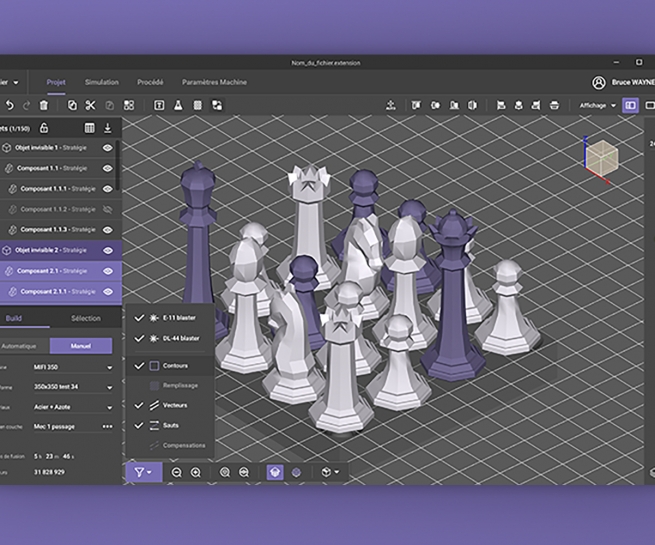Click the zoom out magnifier icon
655x545 pixels.
click(177, 472)
